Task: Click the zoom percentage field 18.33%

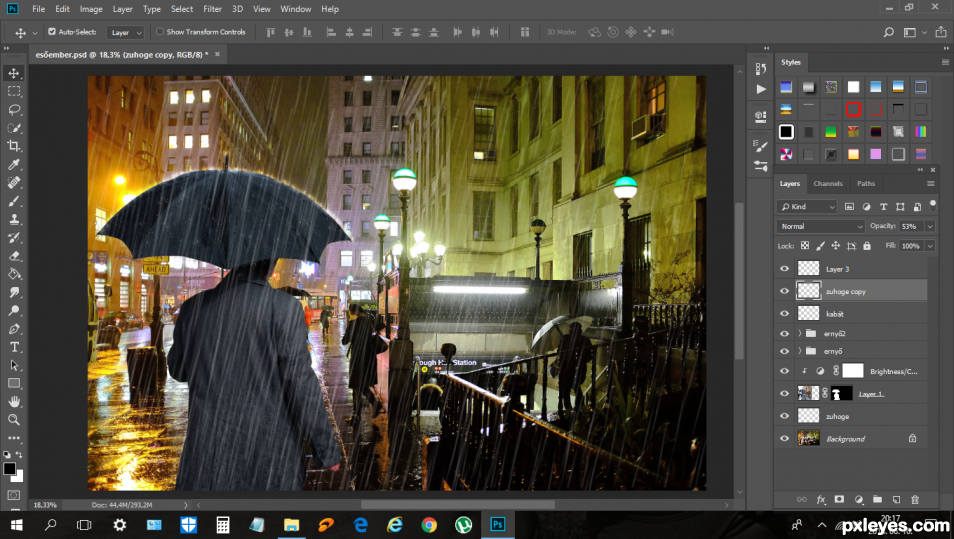Action: coord(46,505)
